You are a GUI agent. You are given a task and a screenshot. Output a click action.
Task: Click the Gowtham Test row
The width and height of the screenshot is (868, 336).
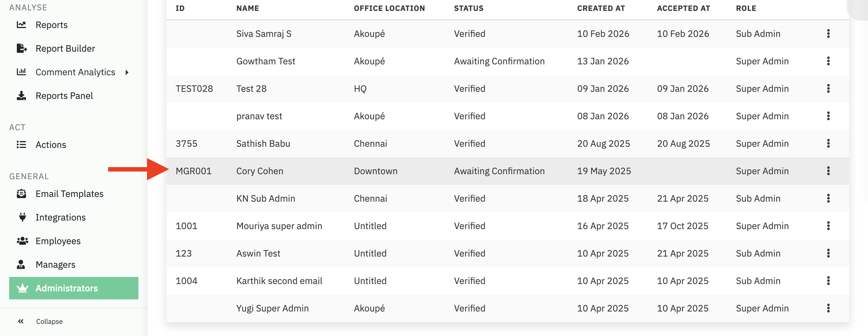click(265, 61)
